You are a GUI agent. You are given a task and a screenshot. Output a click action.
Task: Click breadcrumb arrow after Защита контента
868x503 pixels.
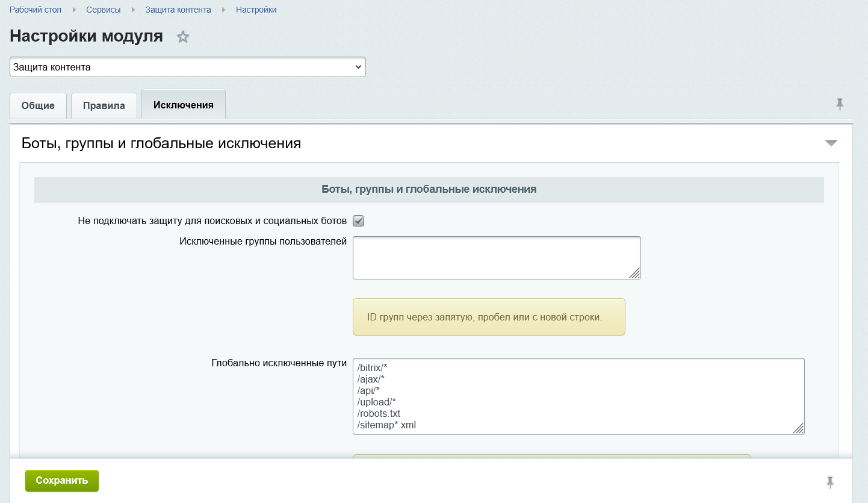pyautogui.click(x=223, y=10)
